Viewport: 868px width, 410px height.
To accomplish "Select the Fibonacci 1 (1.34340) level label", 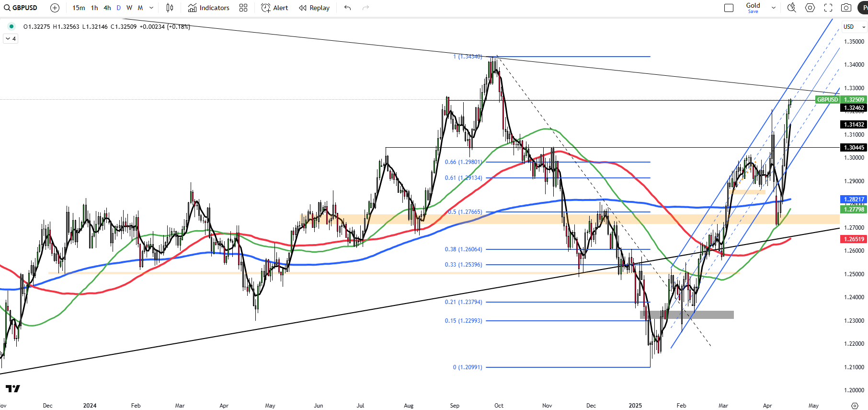I will 468,57.
